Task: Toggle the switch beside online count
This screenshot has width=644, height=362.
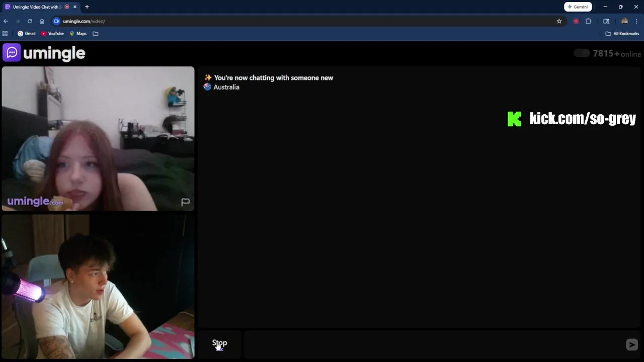Action: click(x=582, y=53)
